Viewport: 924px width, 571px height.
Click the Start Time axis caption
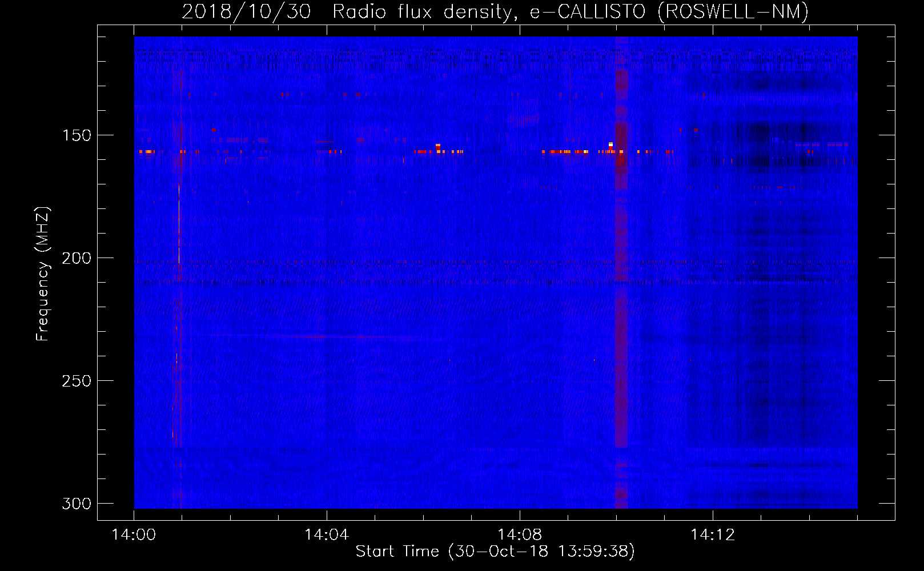point(495,552)
